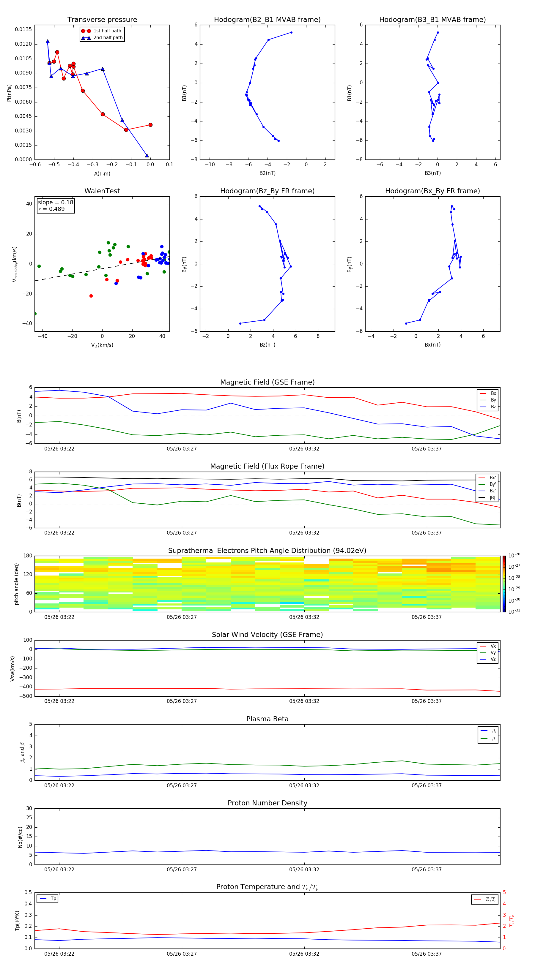Click the '05/26 03:37' tick under bottom panel
The image size is (535, 980).
tap(427, 954)
